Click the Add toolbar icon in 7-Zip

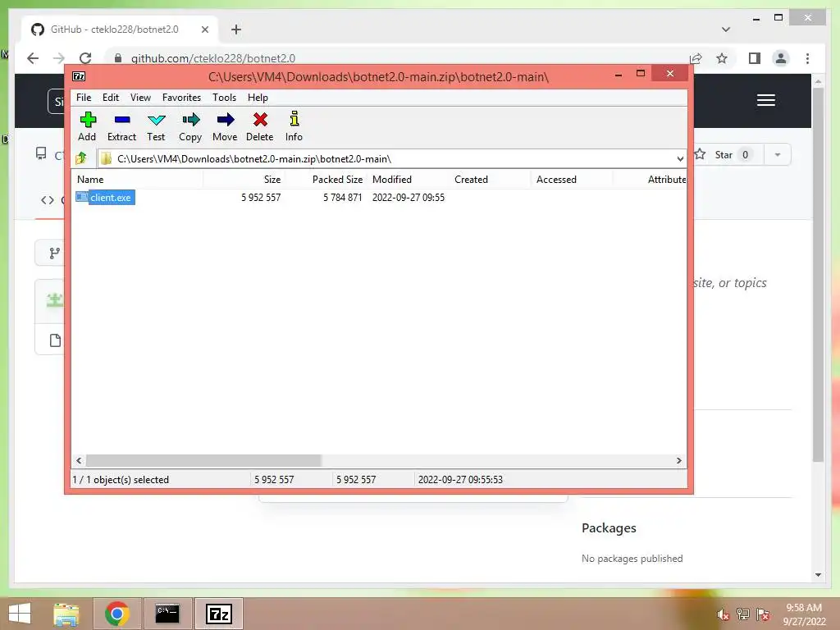click(87, 126)
